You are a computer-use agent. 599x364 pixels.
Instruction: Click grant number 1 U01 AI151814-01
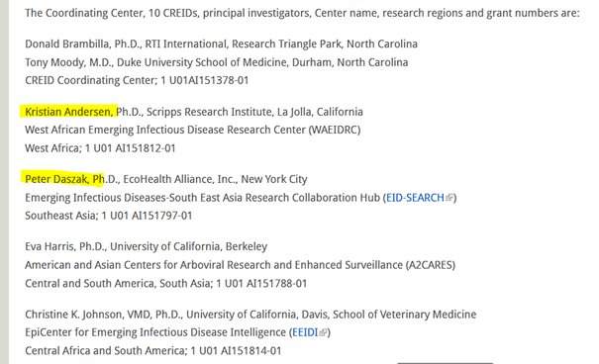(x=236, y=350)
